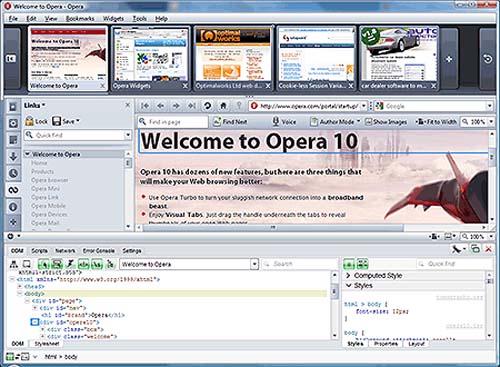Click the page horizontal scrollbar

(x=273, y=228)
